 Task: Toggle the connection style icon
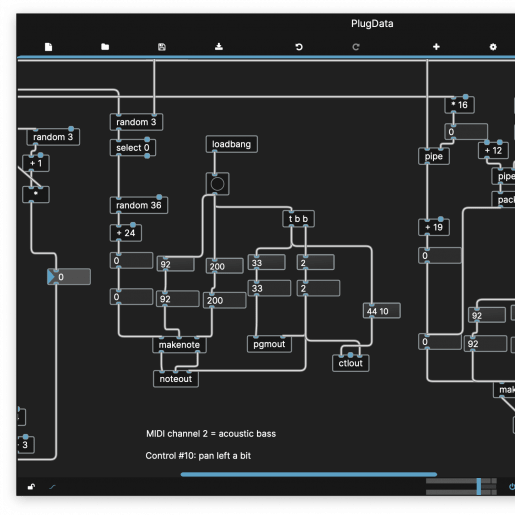52,487
